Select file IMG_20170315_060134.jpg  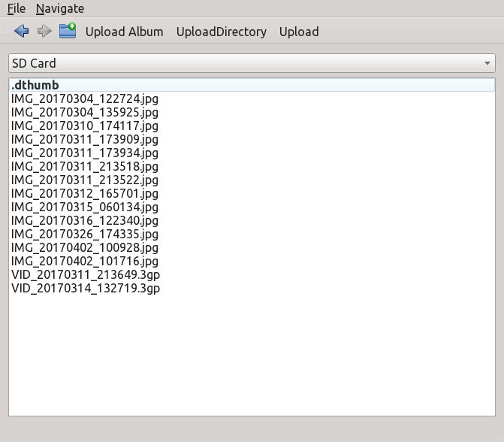[252, 207]
